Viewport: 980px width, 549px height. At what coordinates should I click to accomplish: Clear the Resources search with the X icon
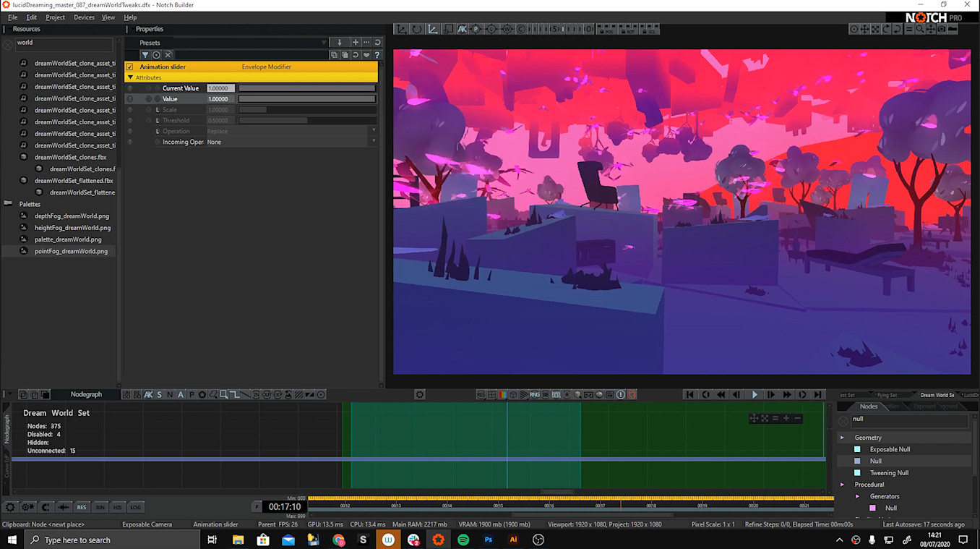pyautogui.click(x=8, y=44)
